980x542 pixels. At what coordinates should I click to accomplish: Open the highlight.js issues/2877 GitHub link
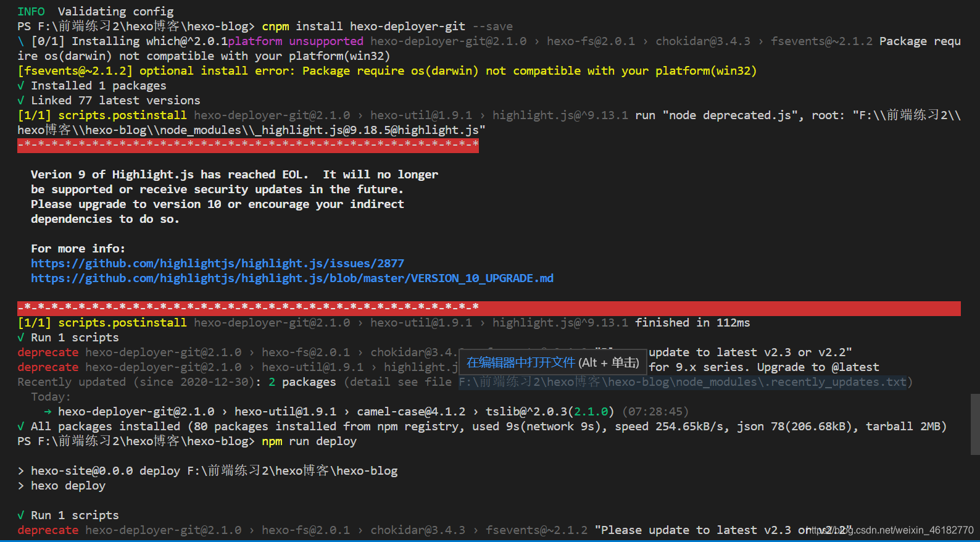(x=217, y=264)
